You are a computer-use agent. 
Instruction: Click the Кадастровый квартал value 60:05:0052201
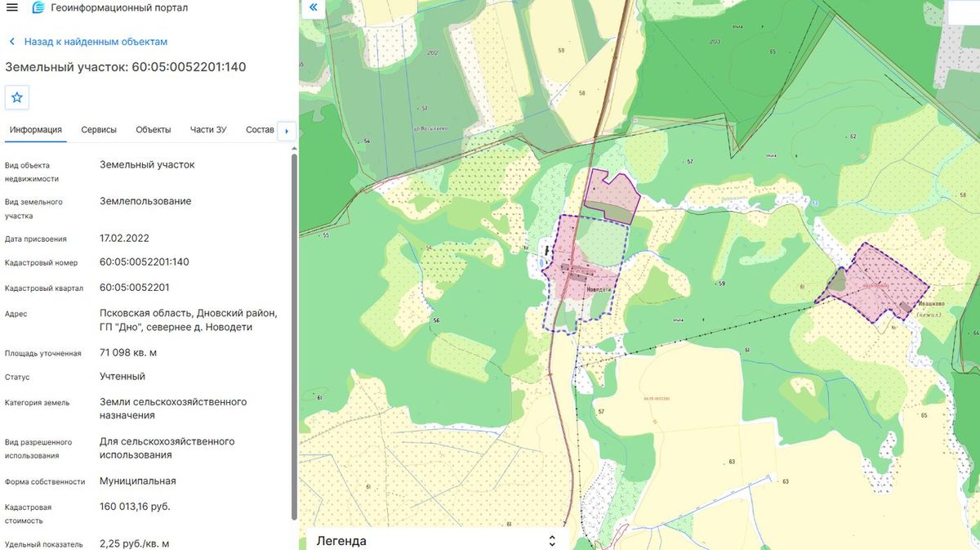tap(135, 288)
